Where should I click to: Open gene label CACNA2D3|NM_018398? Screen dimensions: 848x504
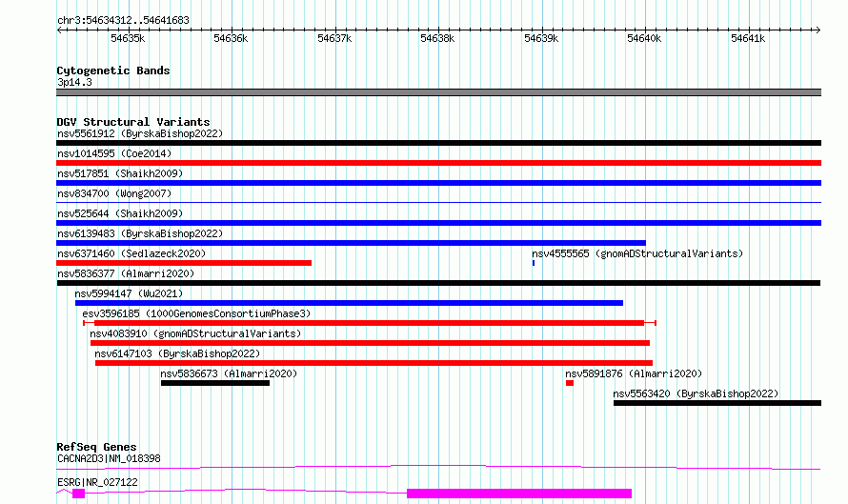109,458
